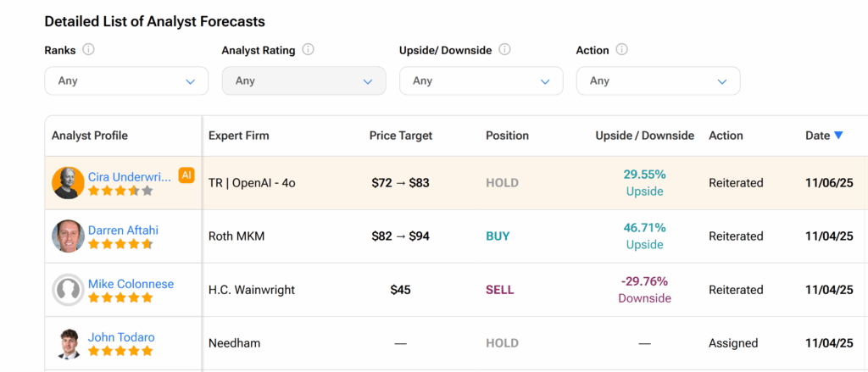
Task: Open the Upside/Downside filter dropdown
Action: (481, 81)
